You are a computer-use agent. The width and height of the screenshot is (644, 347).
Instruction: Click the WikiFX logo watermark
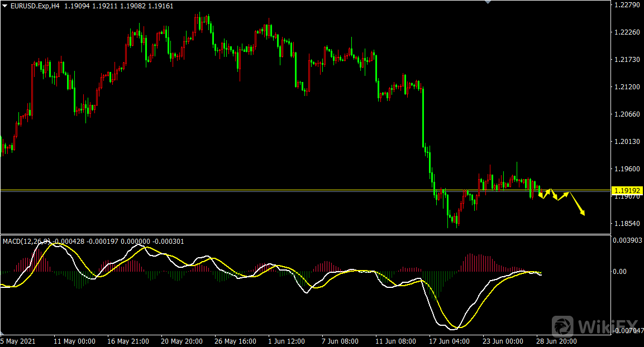(x=594, y=325)
